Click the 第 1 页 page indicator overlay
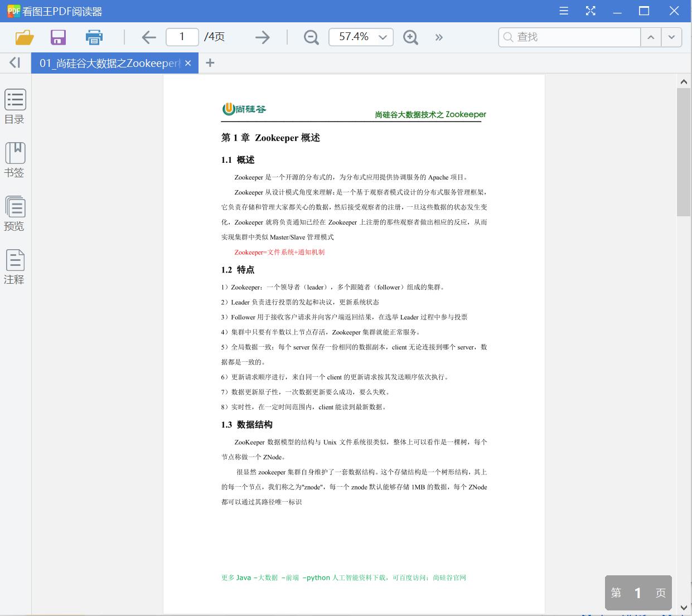Viewport: 692px width, 616px height. [638, 593]
